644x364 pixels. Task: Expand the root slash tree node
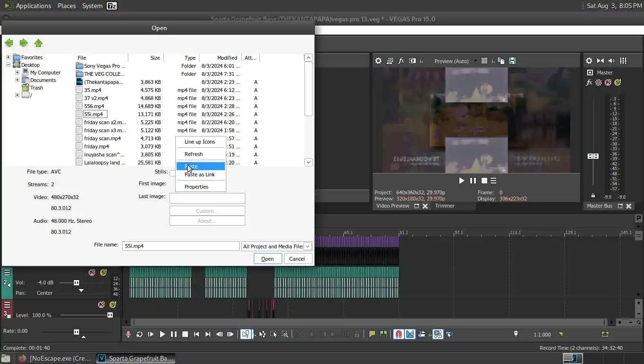click(17, 95)
